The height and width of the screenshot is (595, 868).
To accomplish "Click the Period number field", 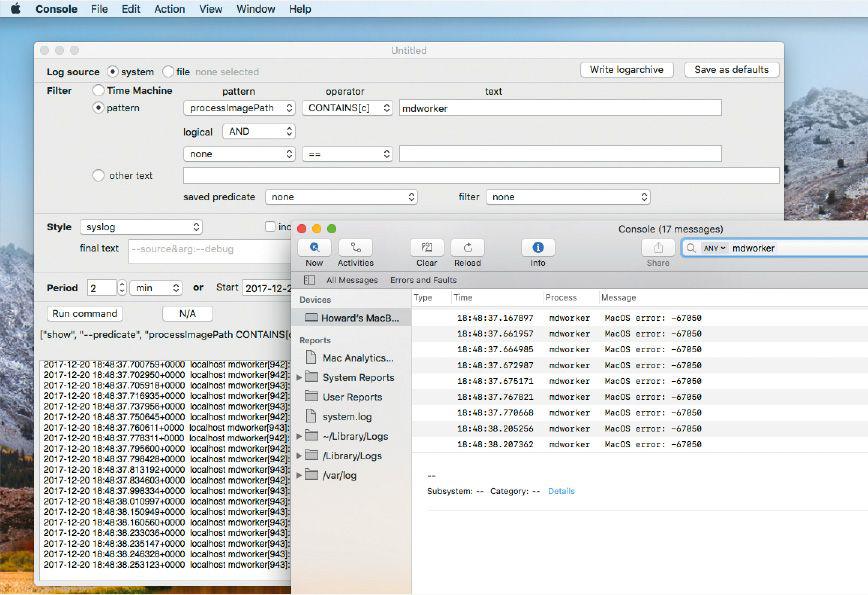I will (102, 288).
